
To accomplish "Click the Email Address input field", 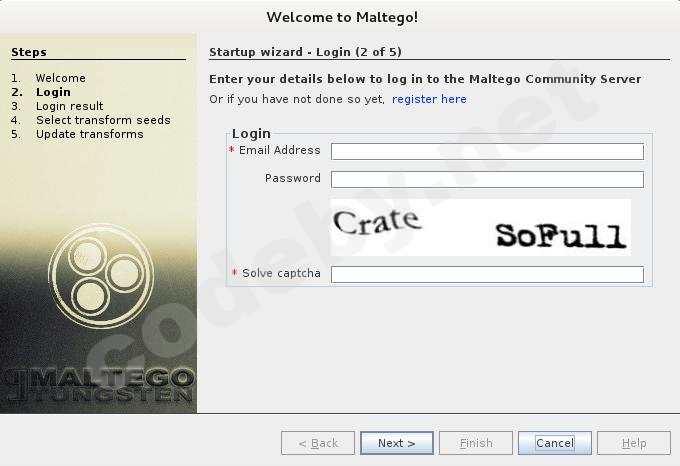I will click(487, 152).
